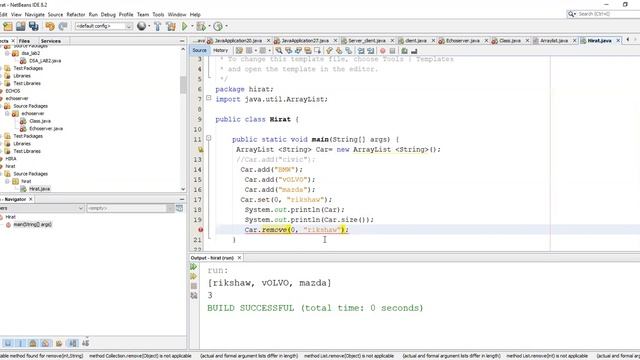Click the magnifier Find Selection icon in editor toolbar

279,51
